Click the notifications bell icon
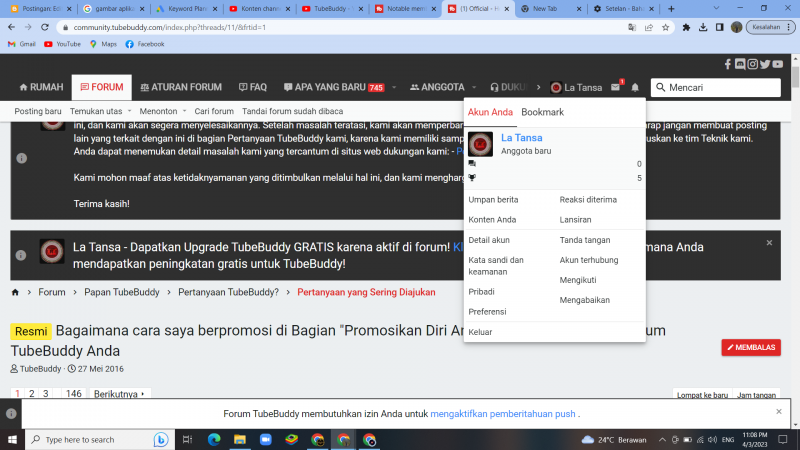This screenshot has width=800, height=450. point(635,88)
